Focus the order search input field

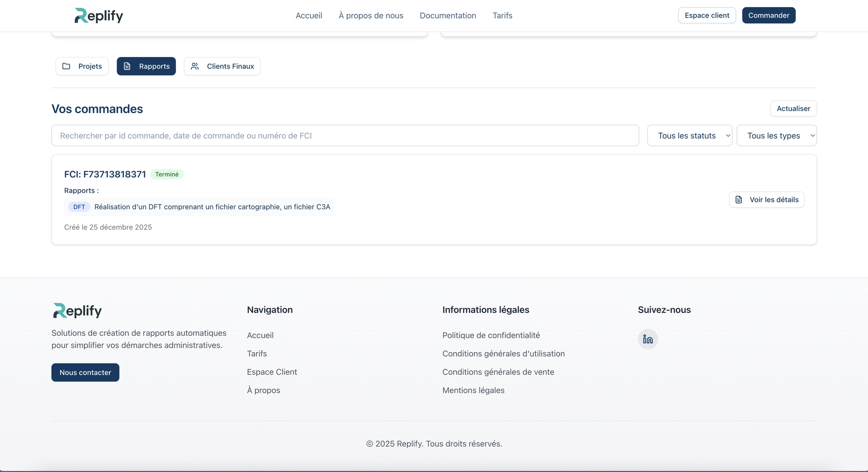[x=344, y=135]
